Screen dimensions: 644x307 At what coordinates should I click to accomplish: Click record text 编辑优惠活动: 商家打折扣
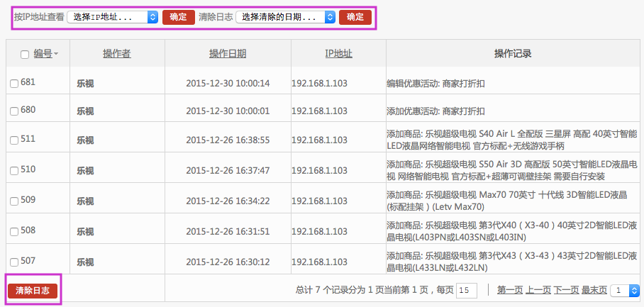click(x=435, y=84)
